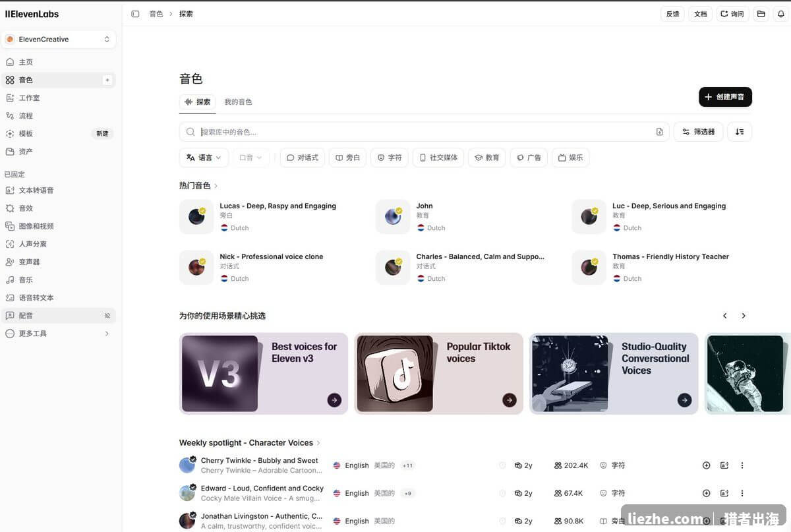
Task: Open the notifications bell
Action: tap(780, 14)
